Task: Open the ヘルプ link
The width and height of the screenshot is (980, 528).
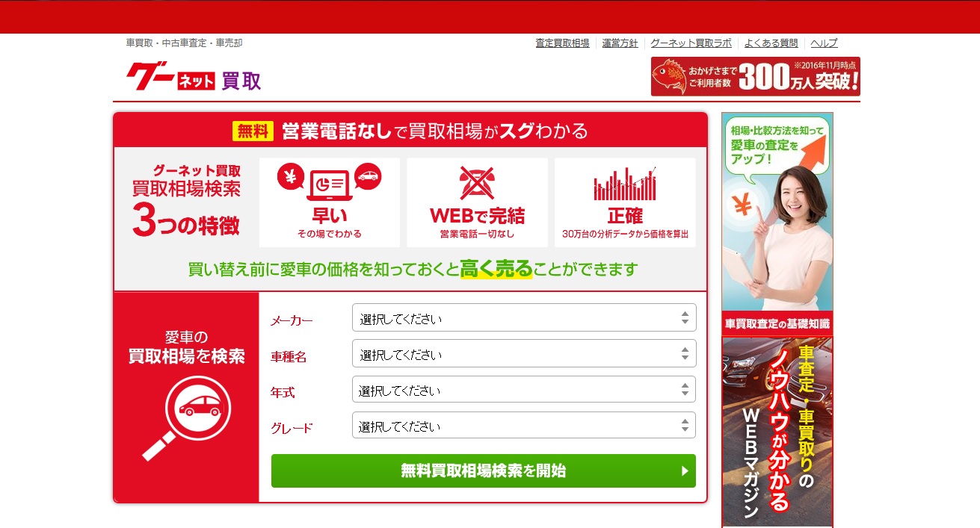Action: (823, 43)
